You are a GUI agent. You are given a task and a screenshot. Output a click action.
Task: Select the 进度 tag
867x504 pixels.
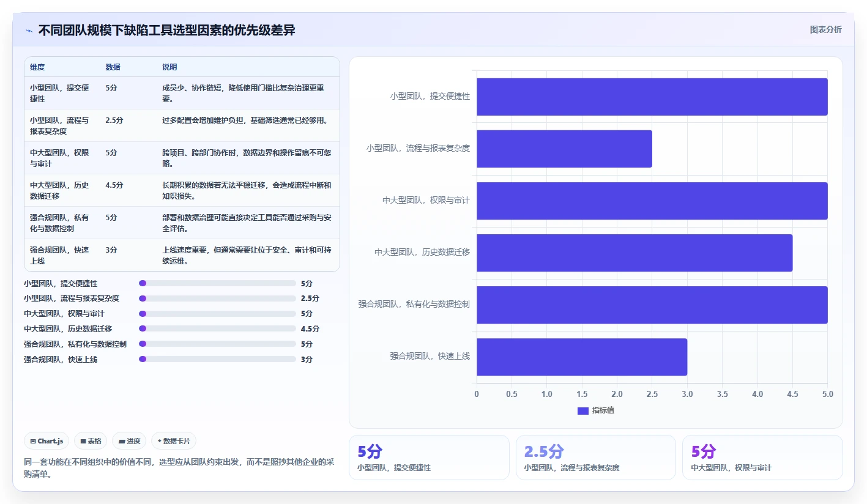coord(129,441)
